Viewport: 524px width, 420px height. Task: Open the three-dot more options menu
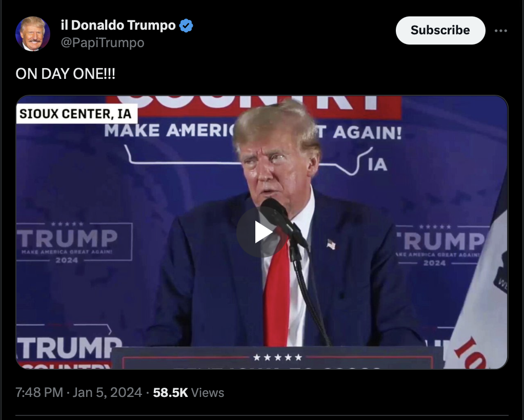coord(500,31)
